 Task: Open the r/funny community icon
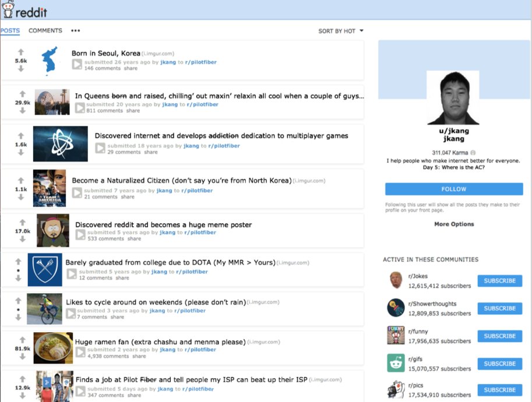[x=396, y=335]
